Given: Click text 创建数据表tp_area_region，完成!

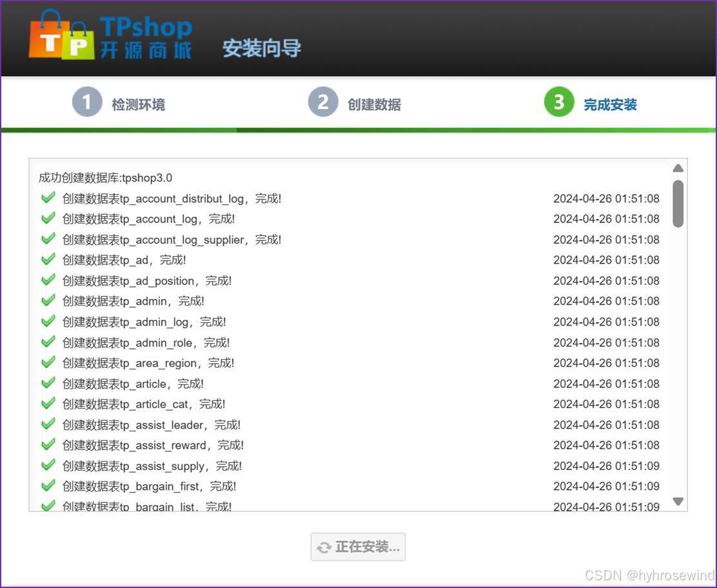Looking at the screenshot, I should (x=148, y=364).
